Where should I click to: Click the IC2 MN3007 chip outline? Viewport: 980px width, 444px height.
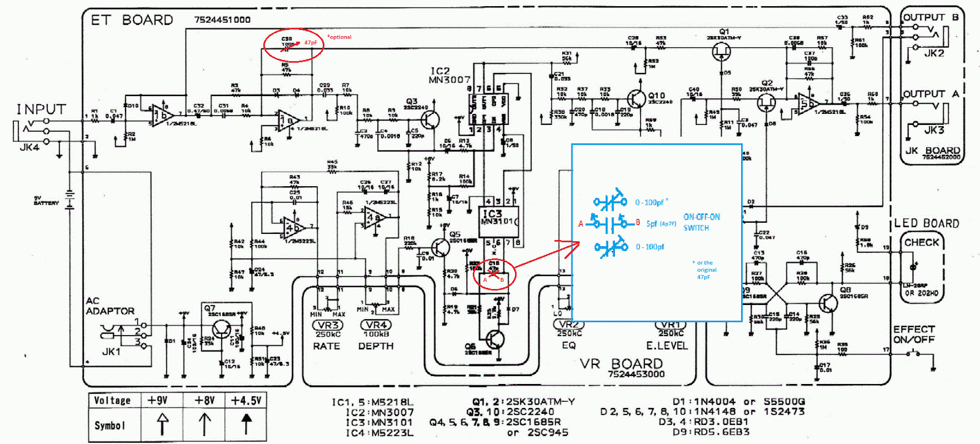point(488,110)
